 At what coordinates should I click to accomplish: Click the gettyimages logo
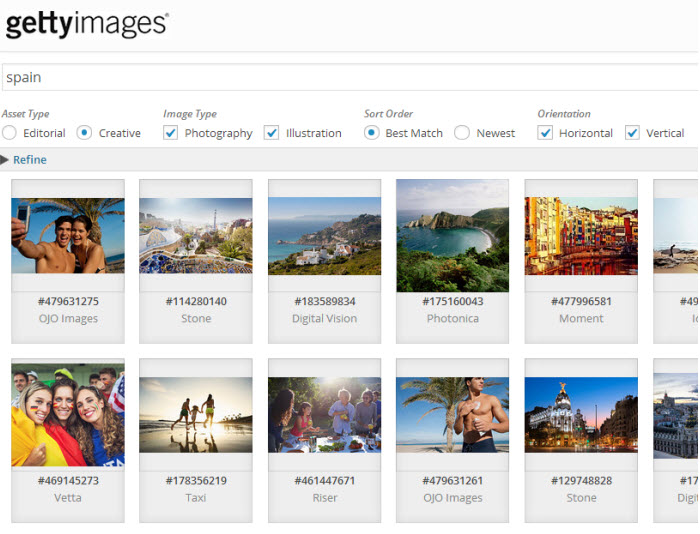click(x=87, y=25)
